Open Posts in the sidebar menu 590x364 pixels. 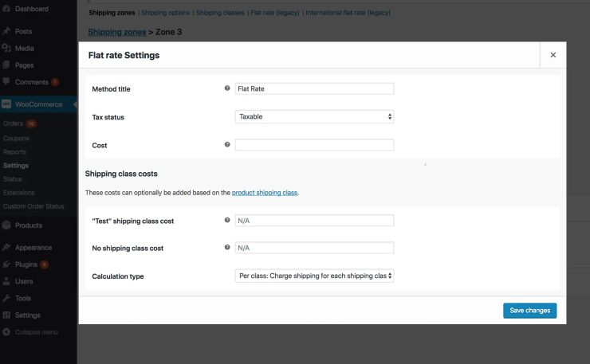[x=23, y=31]
